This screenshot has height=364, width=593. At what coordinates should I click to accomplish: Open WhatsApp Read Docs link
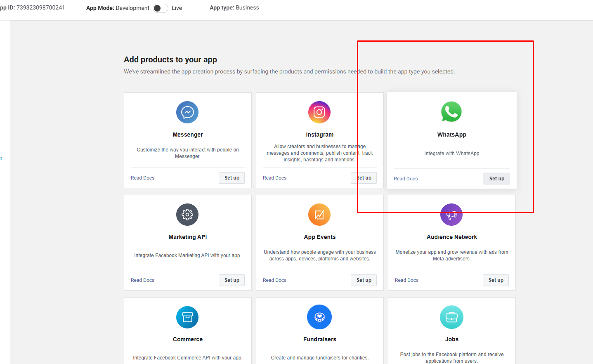(x=406, y=179)
